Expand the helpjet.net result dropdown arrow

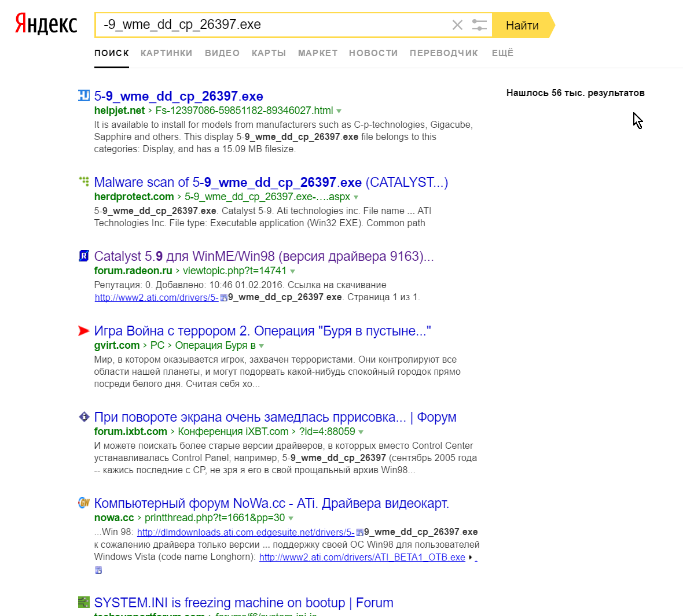(x=339, y=111)
